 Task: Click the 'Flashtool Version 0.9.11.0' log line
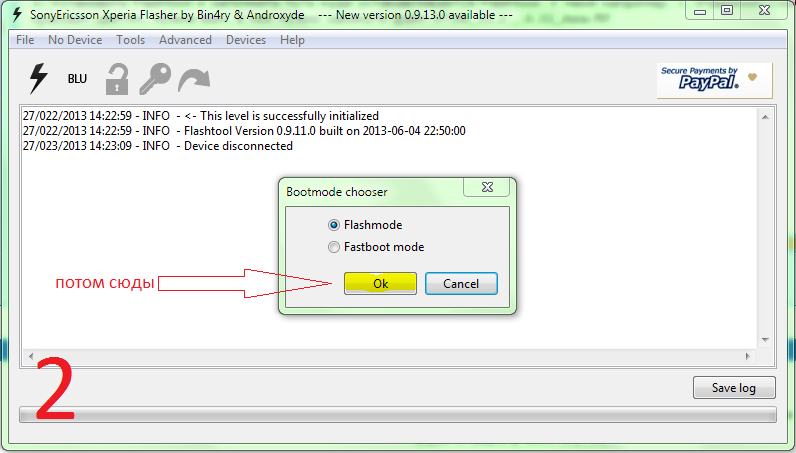click(244, 131)
